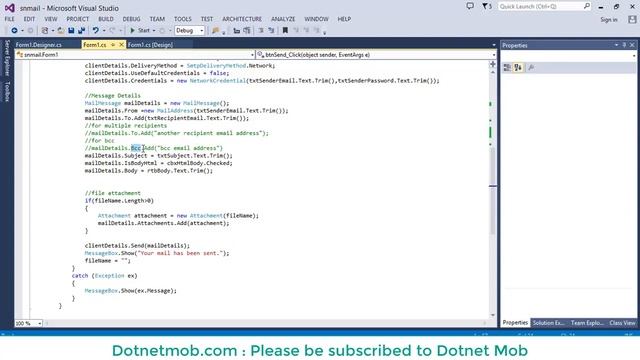640x360 pixels.
Task: Switch to the Form1.cs [Design] tab
Action: (x=150, y=45)
